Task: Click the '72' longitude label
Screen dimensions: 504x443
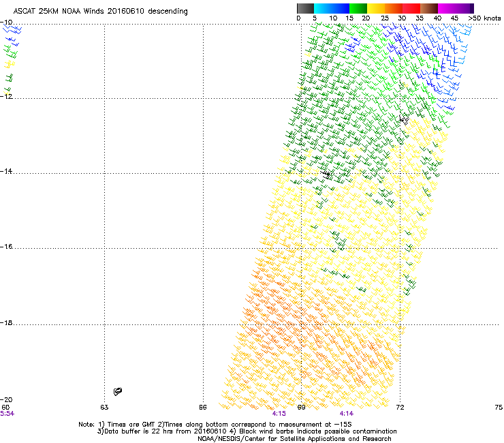Action: point(400,408)
